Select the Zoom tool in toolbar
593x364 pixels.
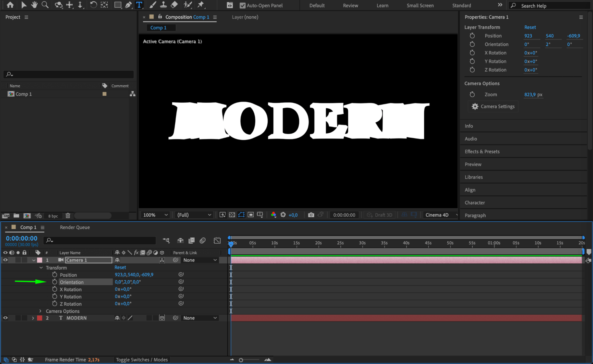[45, 5]
